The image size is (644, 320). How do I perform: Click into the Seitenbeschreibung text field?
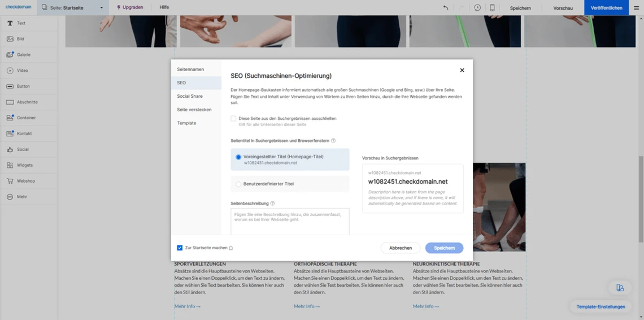pos(290,221)
